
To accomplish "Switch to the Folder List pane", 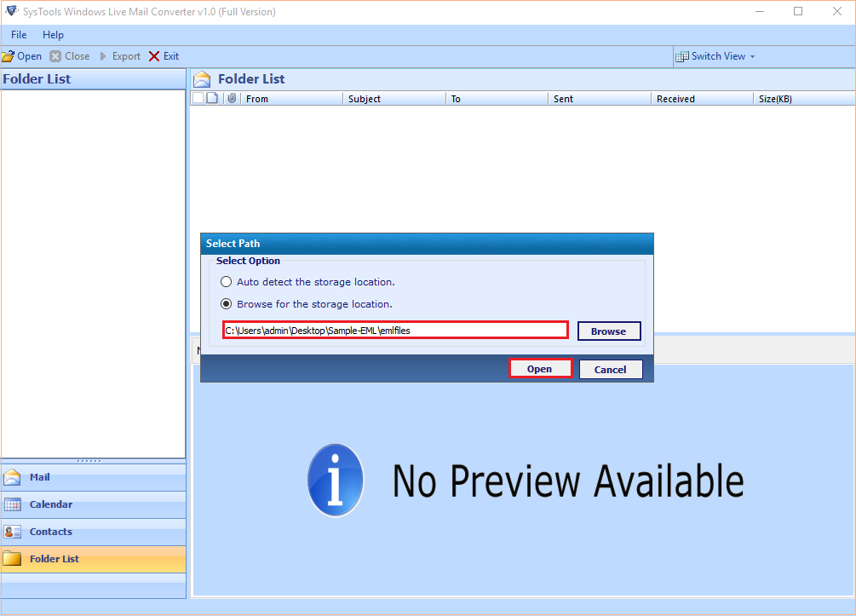I will (x=94, y=559).
